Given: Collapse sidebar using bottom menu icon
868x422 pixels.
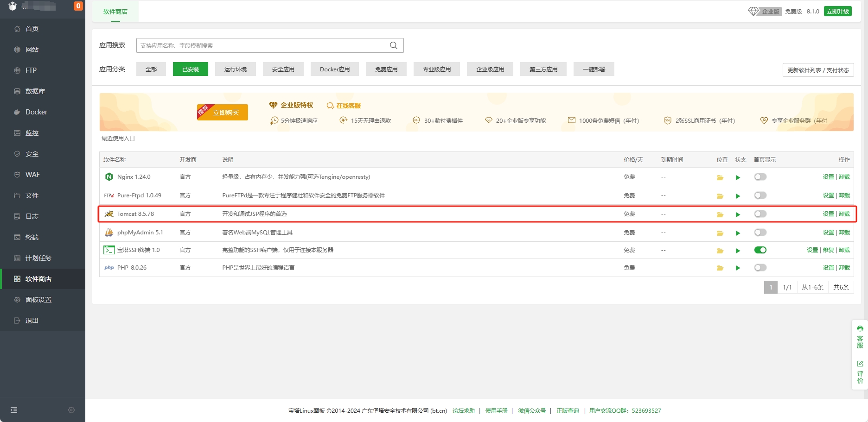Looking at the screenshot, I should [14, 410].
